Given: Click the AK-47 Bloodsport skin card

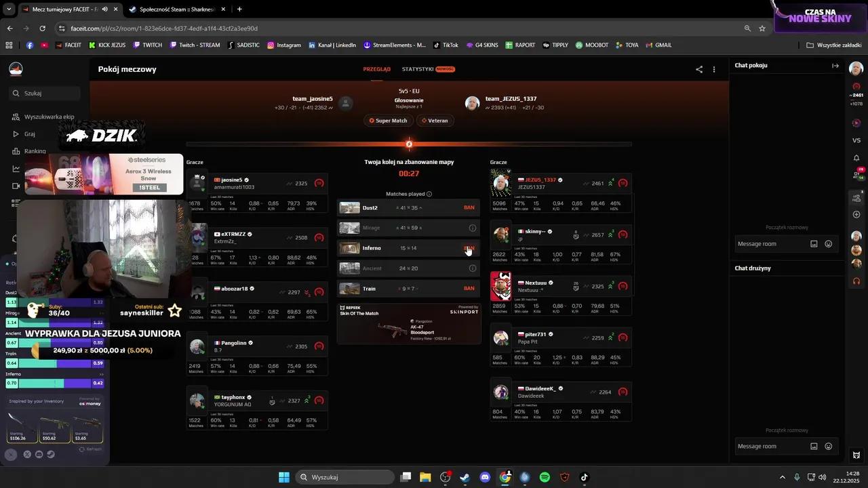Looking at the screenshot, I should [x=409, y=323].
